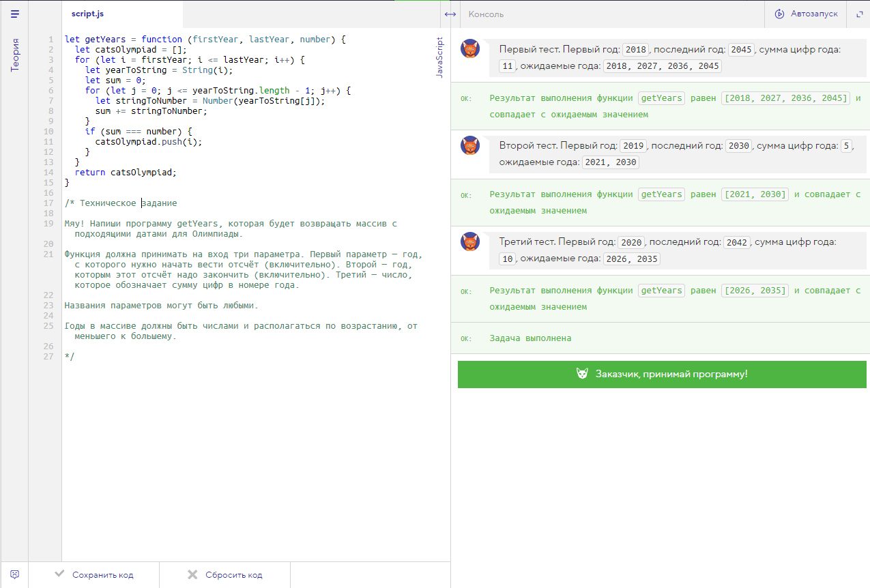870x588 pixels.
Task: Click line number 17 in the gutter
Action: point(48,203)
